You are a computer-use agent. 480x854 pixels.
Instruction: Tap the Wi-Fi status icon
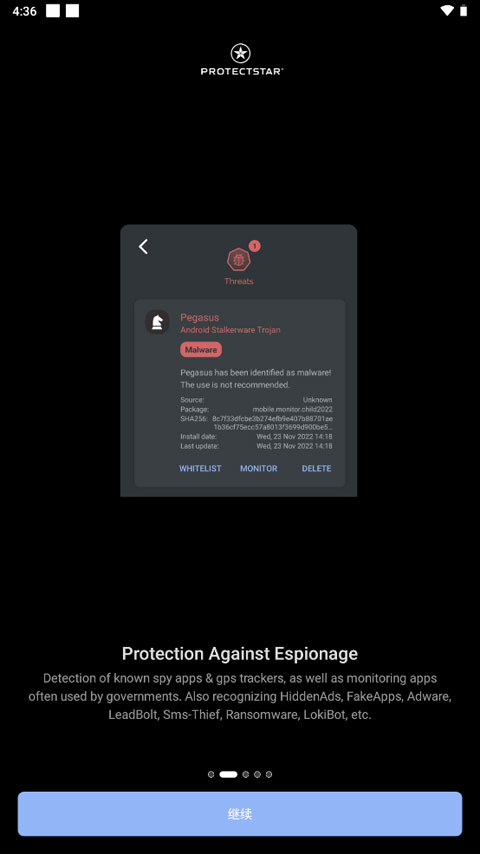(x=447, y=10)
